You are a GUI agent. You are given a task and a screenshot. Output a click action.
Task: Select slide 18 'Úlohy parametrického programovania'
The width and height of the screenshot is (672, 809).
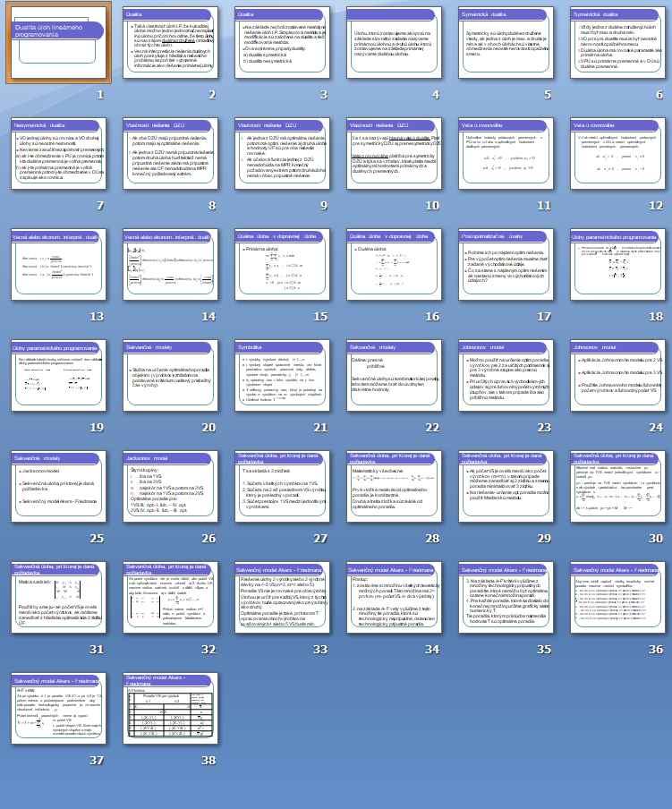pyautogui.click(x=617, y=264)
